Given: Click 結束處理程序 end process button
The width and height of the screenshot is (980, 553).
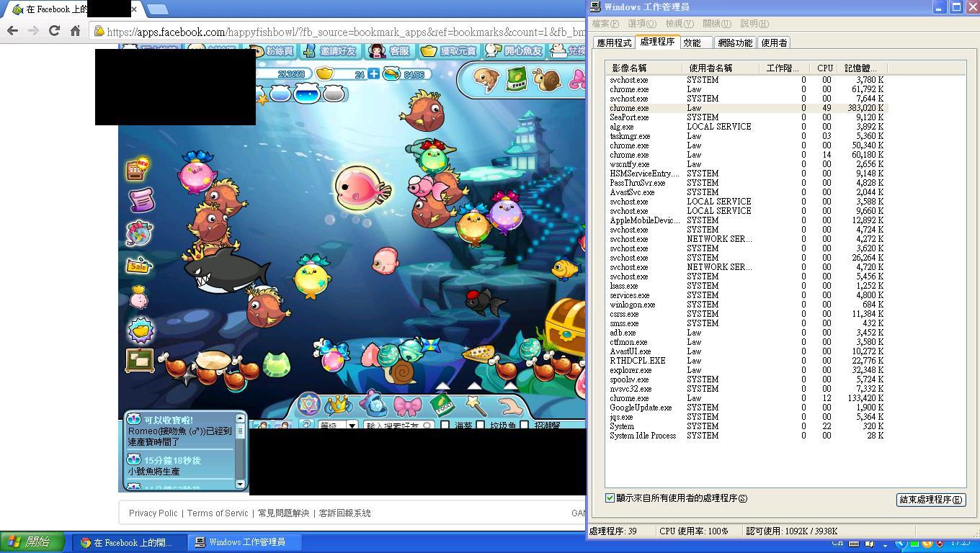Looking at the screenshot, I should tap(931, 499).
